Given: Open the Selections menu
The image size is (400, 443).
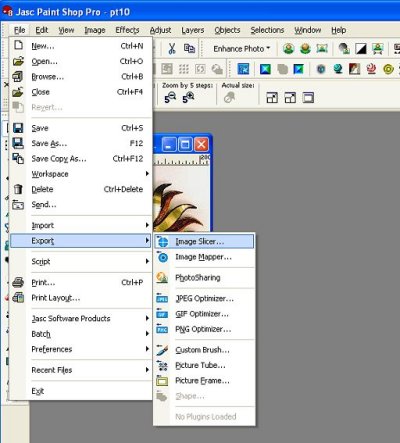Looking at the screenshot, I should point(267,30).
